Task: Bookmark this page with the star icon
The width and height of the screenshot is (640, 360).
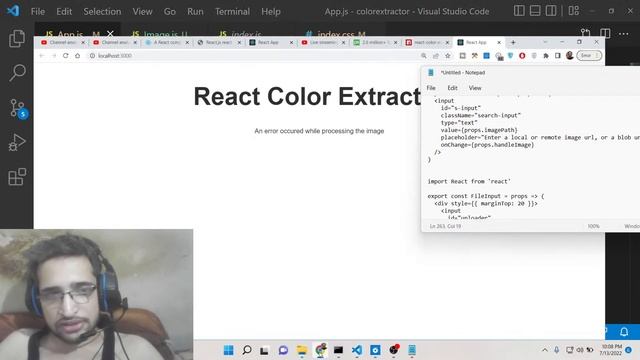Action: [448, 56]
